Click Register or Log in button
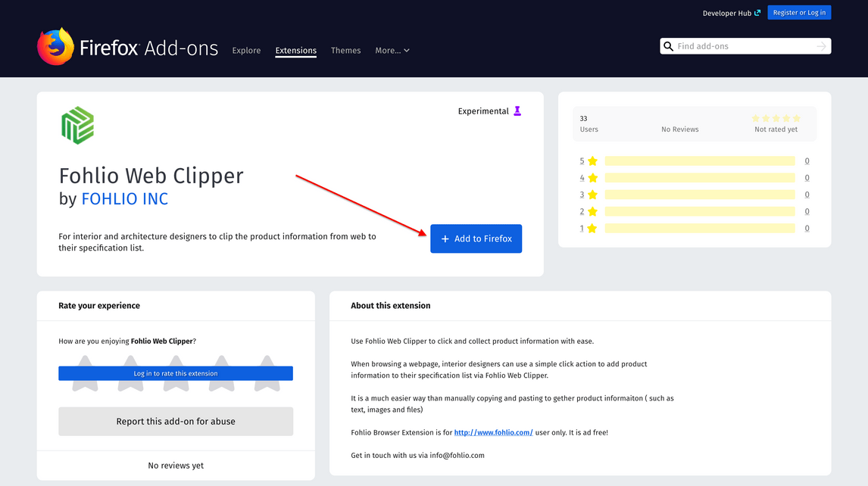 coord(799,13)
